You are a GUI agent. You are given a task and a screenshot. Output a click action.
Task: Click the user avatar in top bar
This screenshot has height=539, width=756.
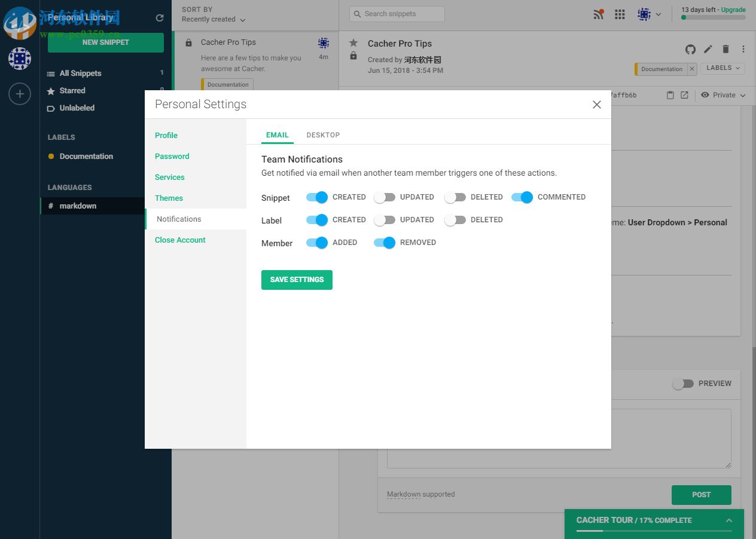tap(644, 14)
